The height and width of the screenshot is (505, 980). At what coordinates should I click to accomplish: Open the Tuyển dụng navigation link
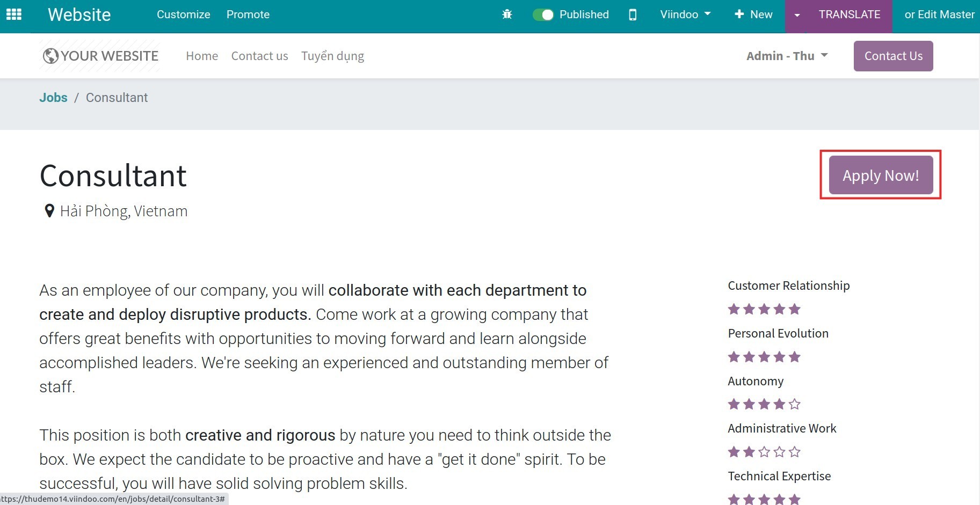[332, 56]
